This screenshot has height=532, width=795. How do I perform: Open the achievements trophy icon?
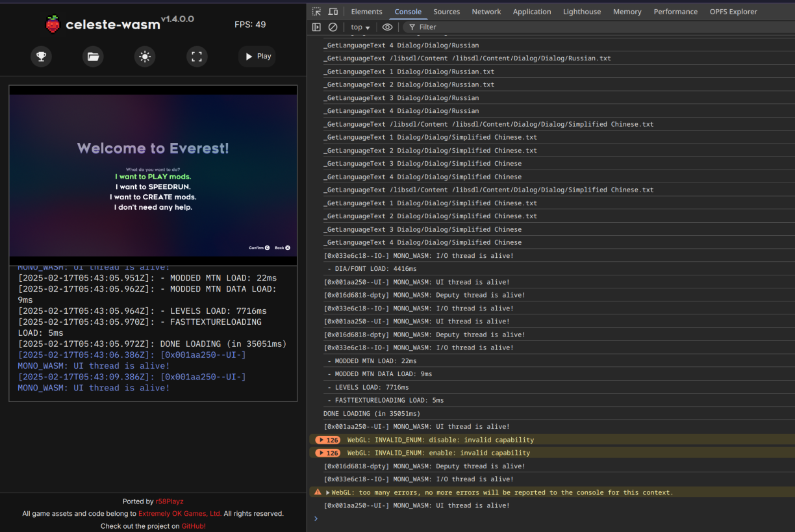point(41,57)
